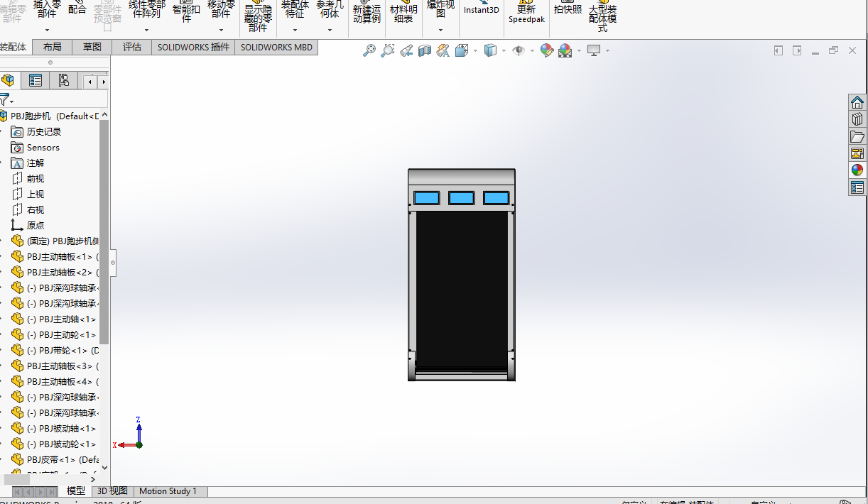Click the Apply Scene icon
868x504 pixels.
pyautogui.click(x=565, y=50)
